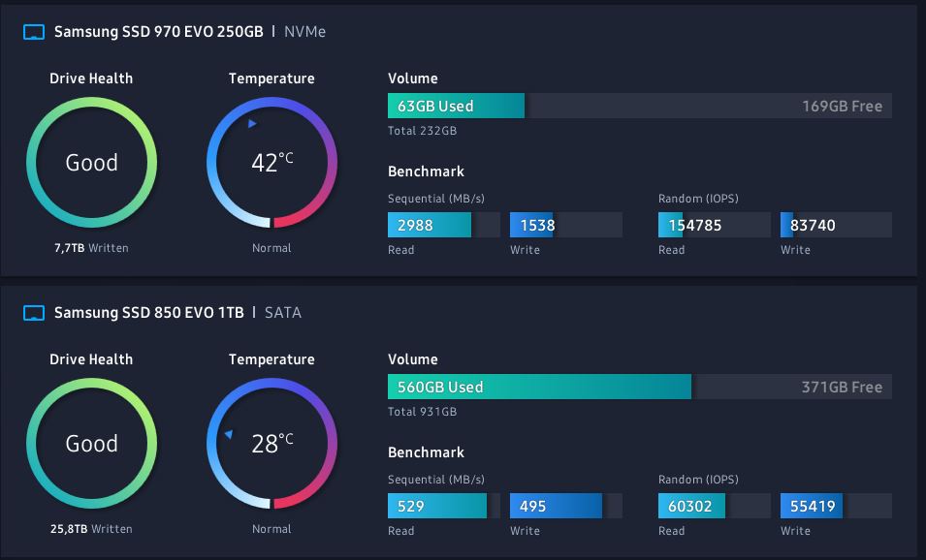Viewport: 926px width, 560px height.
Task: Select the 529 sequential read benchmark bar
Action: pos(436,506)
